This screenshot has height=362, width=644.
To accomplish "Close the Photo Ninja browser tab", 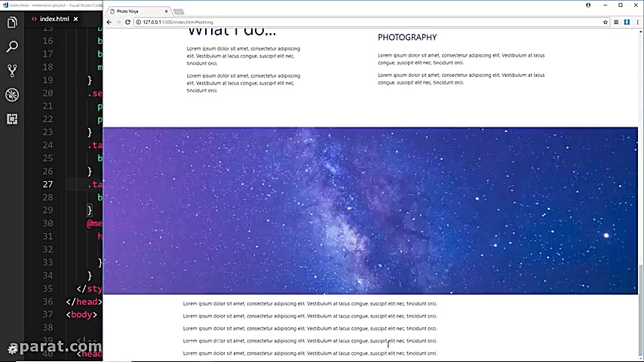I will click(x=167, y=11).
